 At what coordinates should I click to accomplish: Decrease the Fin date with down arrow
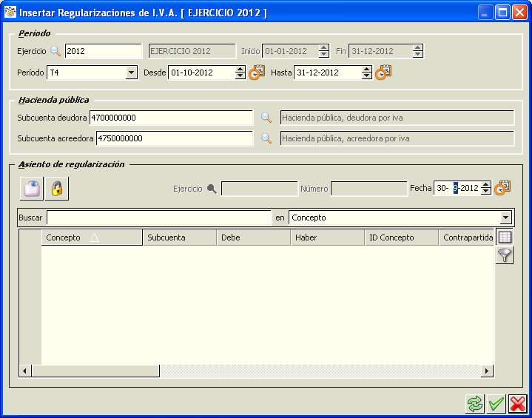coord(417,54)
